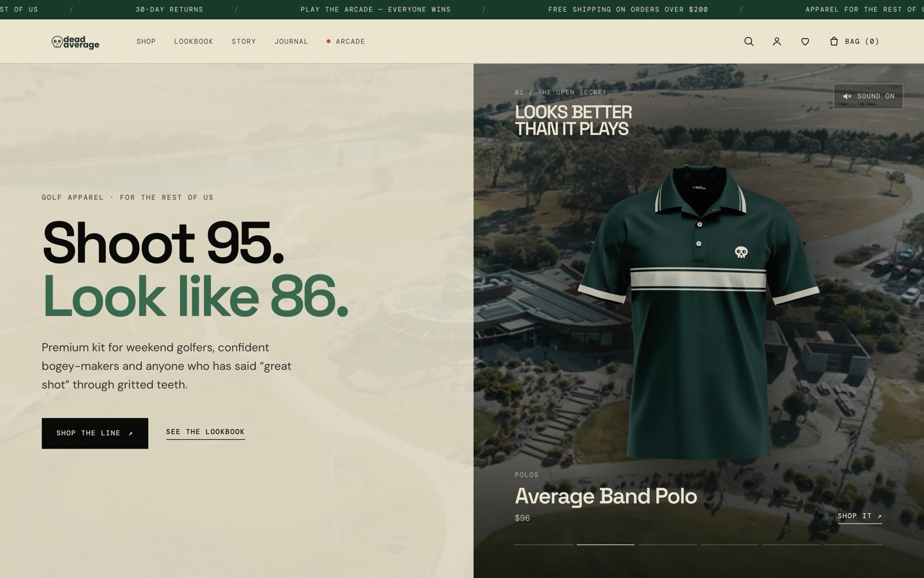Click the Shop It link
This screenshot has width=924, height=578.
(x=860, y=516)
